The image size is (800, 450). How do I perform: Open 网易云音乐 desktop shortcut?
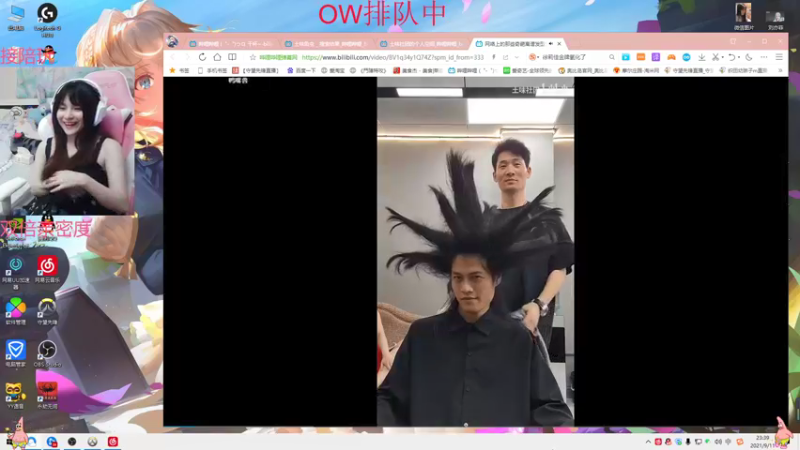coord(47,270)
